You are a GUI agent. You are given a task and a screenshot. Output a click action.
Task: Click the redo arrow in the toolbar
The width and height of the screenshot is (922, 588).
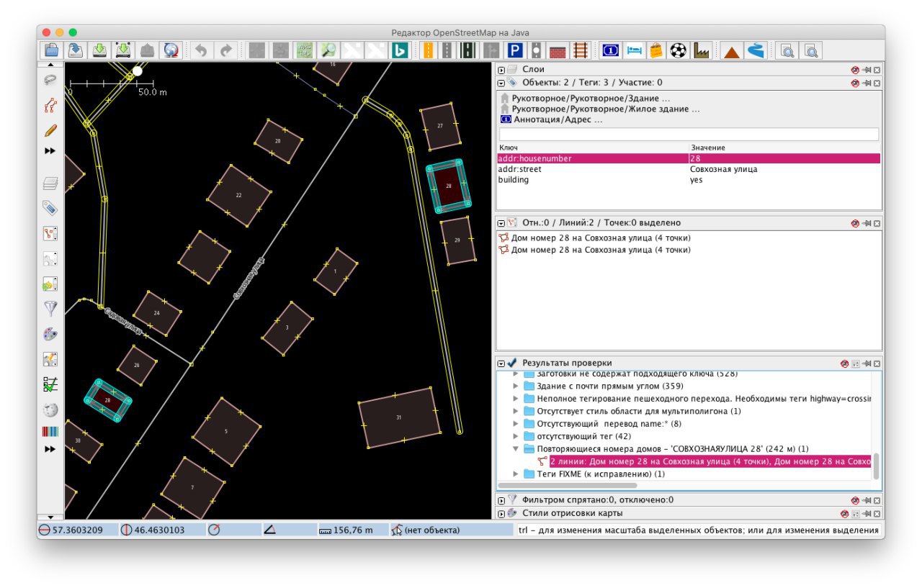click(x=226, y=50)
